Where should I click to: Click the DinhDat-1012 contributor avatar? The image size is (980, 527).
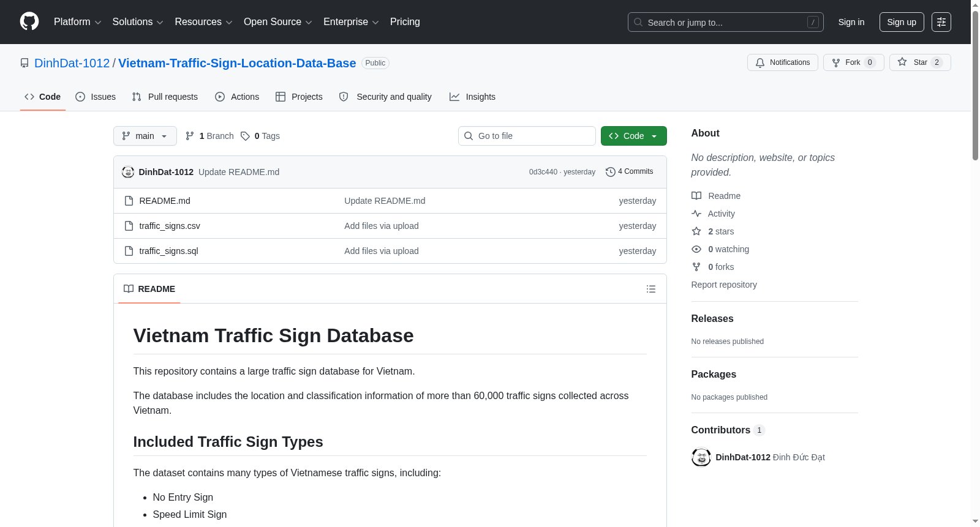(x=701, y=457)
